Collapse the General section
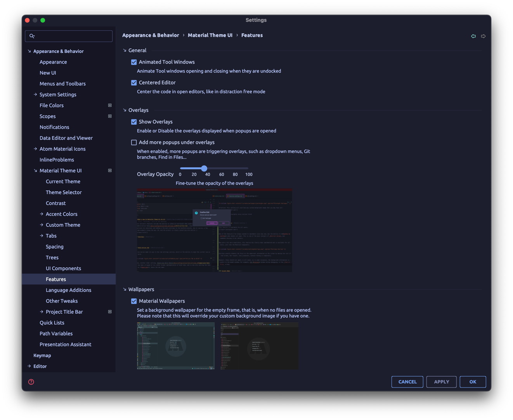This screenshot has width=513, height=420. pyautogui.click(x=124, y=50)
